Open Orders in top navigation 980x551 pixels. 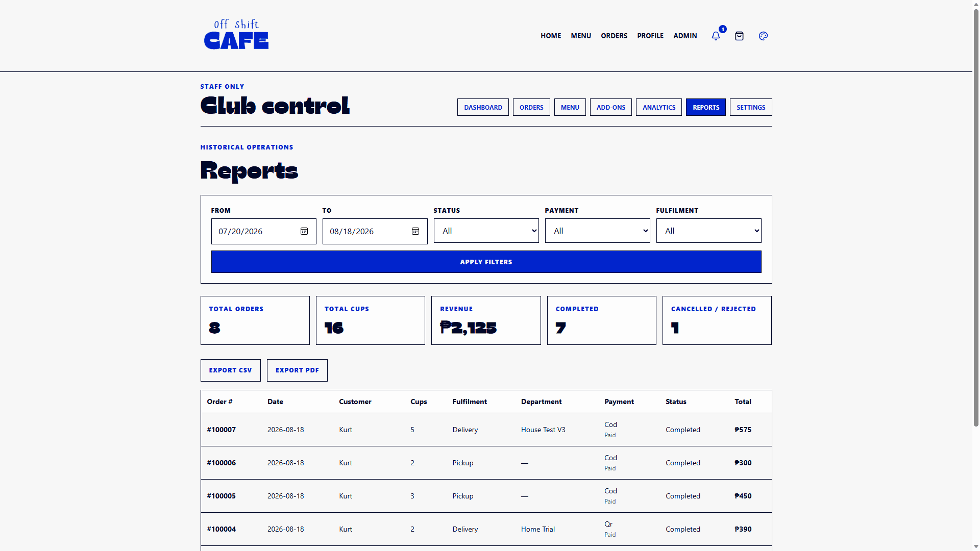tap(614, 36)
